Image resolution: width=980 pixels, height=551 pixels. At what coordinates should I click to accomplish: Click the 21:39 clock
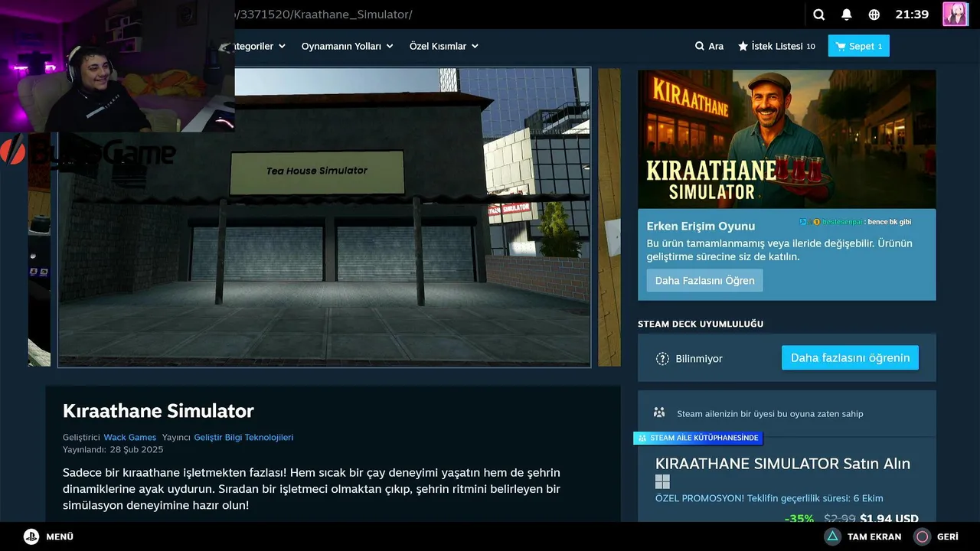[912, 15]
